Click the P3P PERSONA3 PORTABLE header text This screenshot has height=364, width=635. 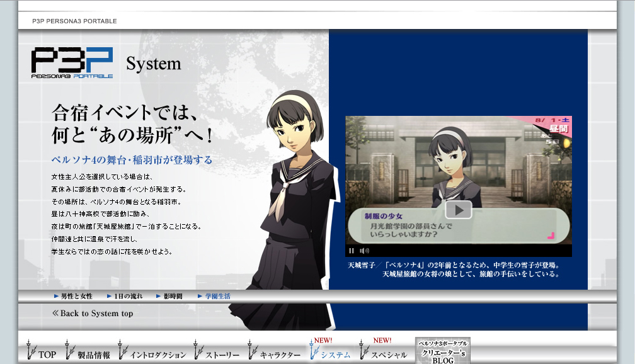74,21
